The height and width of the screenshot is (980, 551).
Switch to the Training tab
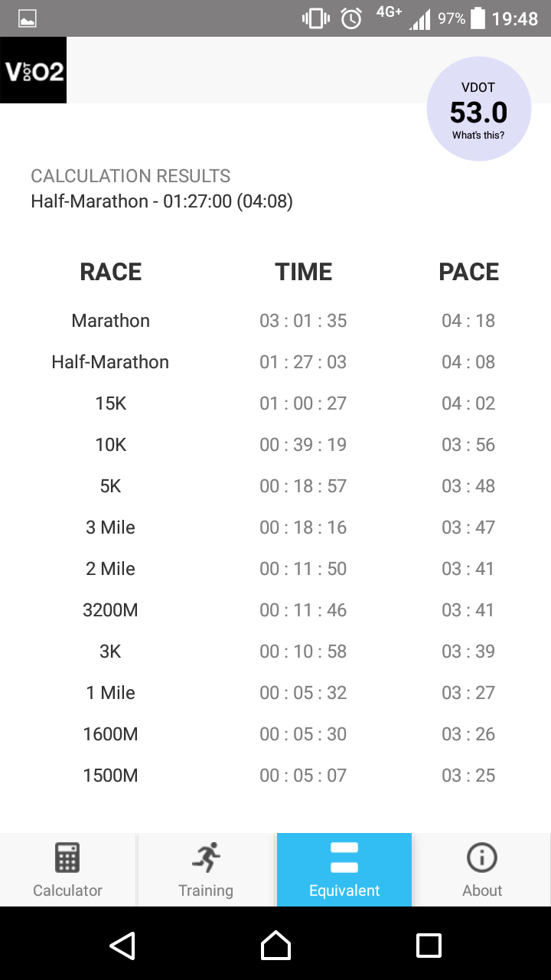[x=206, y=890]
